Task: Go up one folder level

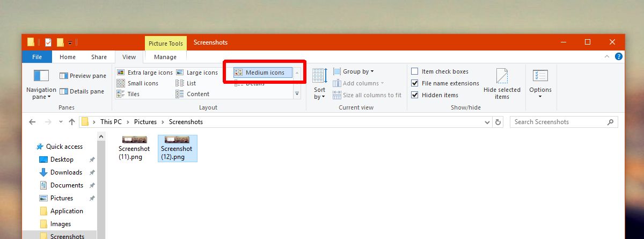Action: point(71,122)
